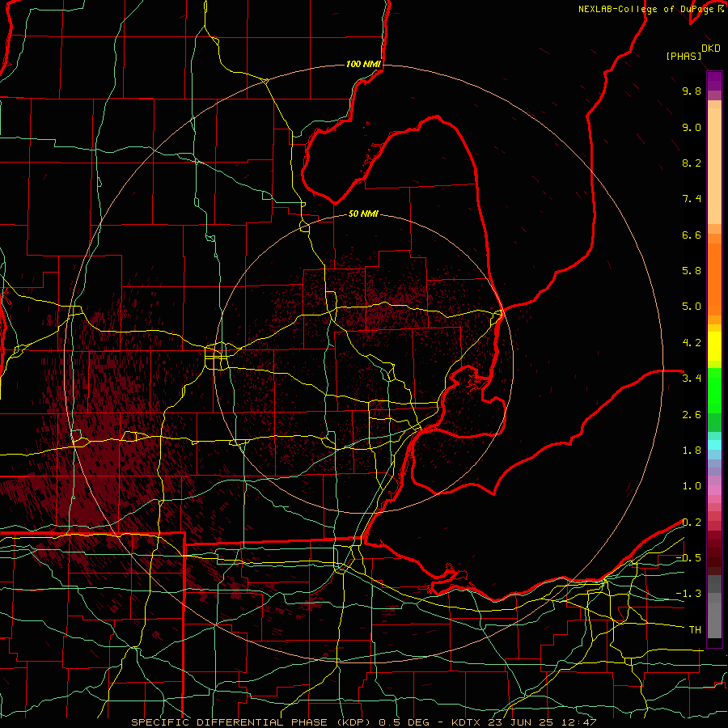This screenshot has width=728, height=728.
Task: Click the 100 NMI range ring label
Action: pos(363,64)
